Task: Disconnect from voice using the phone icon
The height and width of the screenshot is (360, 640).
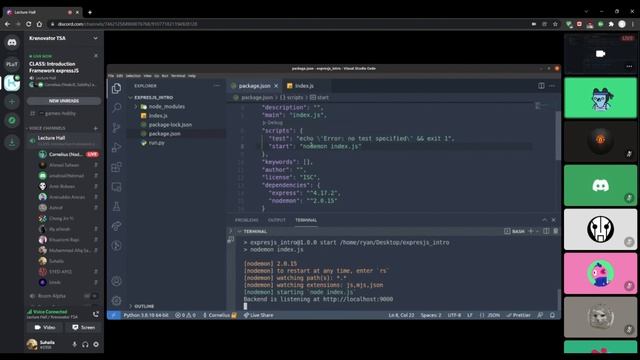Action: (x=96, y=314)
